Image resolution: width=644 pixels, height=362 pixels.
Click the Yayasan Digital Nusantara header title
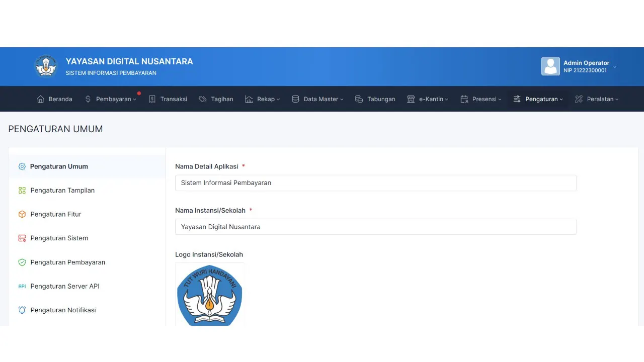point(129,61)
